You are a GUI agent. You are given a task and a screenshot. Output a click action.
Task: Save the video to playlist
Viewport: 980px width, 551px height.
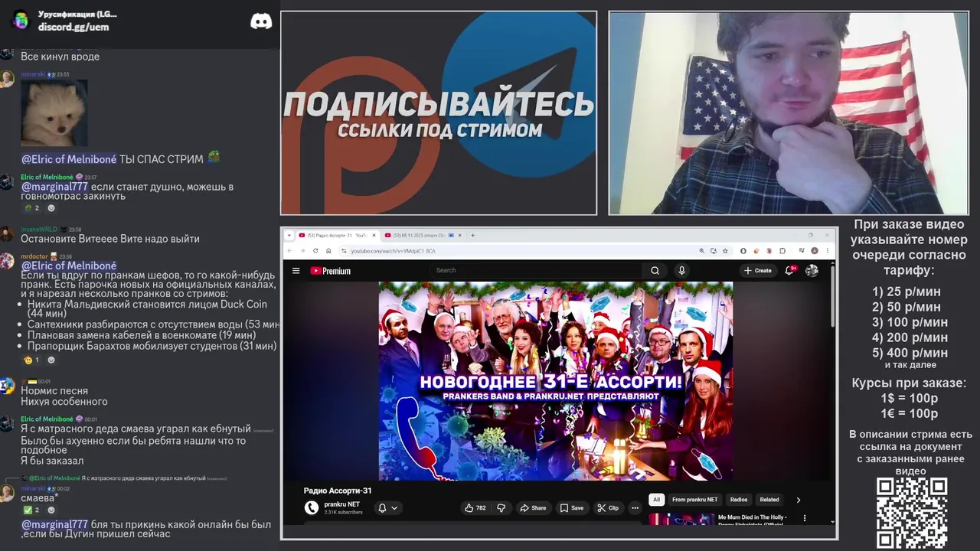(571, 507)
